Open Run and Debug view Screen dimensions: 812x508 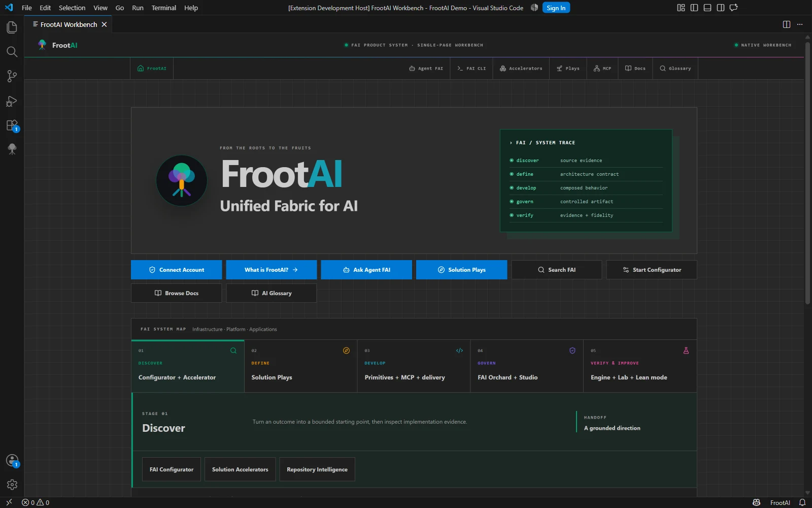(x=12, y=101)
